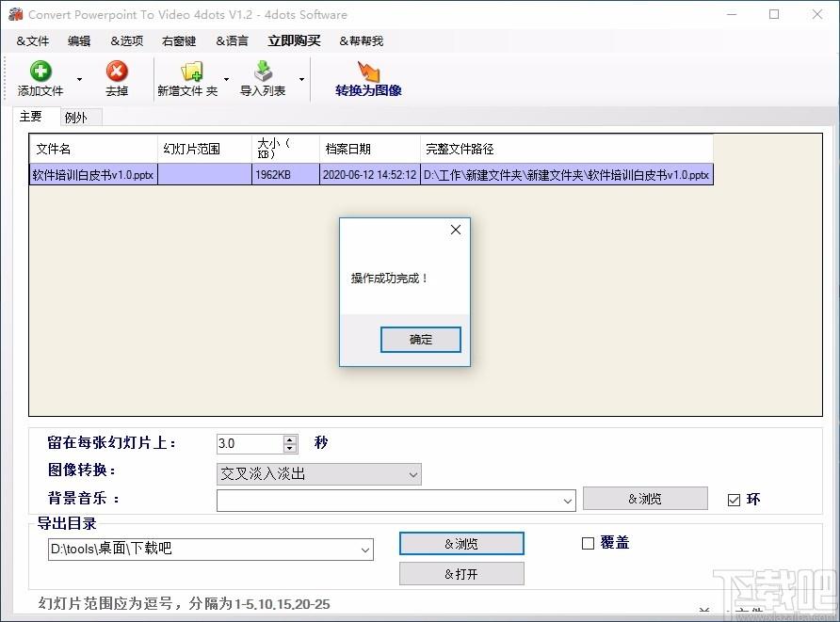
Task: Expand the 导出目录 path combo box
Action: pyautogui.click(x=365, y=550)
